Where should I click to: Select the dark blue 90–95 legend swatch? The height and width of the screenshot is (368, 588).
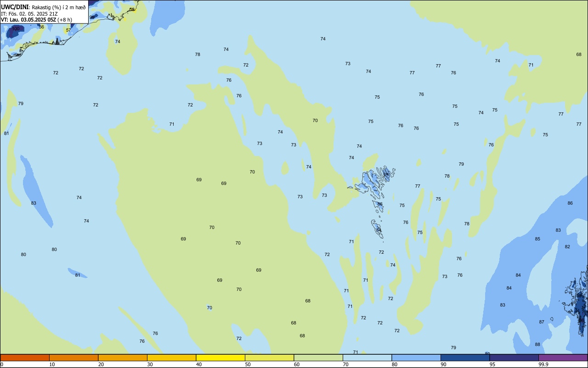(465, 357)
